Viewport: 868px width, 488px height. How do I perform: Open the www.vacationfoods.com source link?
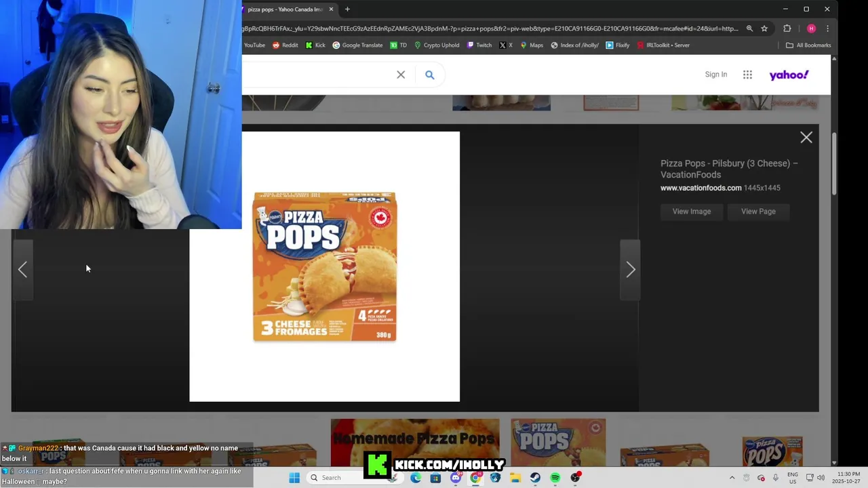[701, 188]
